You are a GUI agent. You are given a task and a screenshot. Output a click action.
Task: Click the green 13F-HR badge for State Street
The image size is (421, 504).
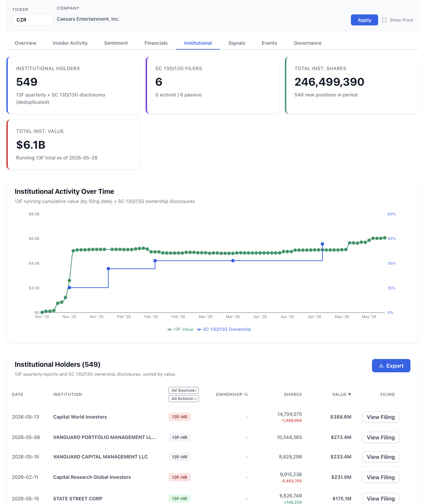pos(179,499)
